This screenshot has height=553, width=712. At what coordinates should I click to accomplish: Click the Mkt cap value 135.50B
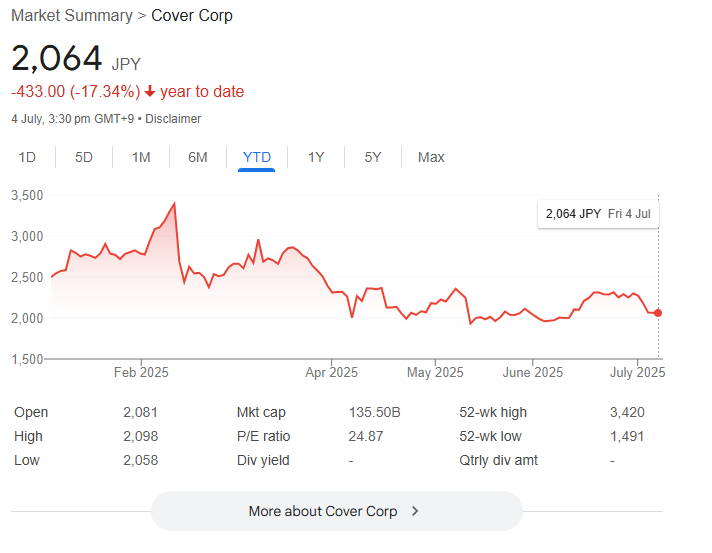tap(373, 412)
